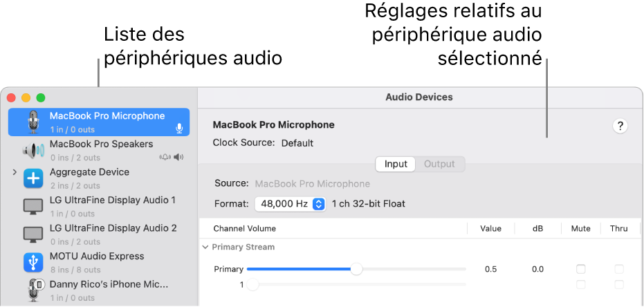
Task: Switch to the Output tab
Action: click(x=439, y=164)
